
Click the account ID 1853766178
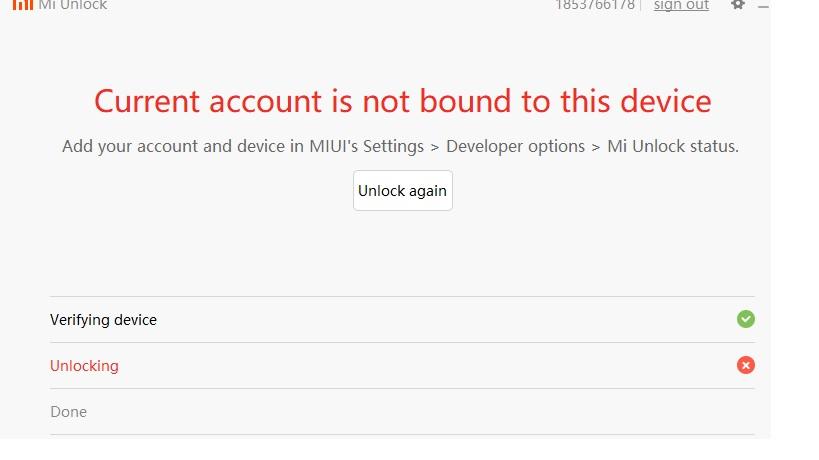[x=595, y=5]
